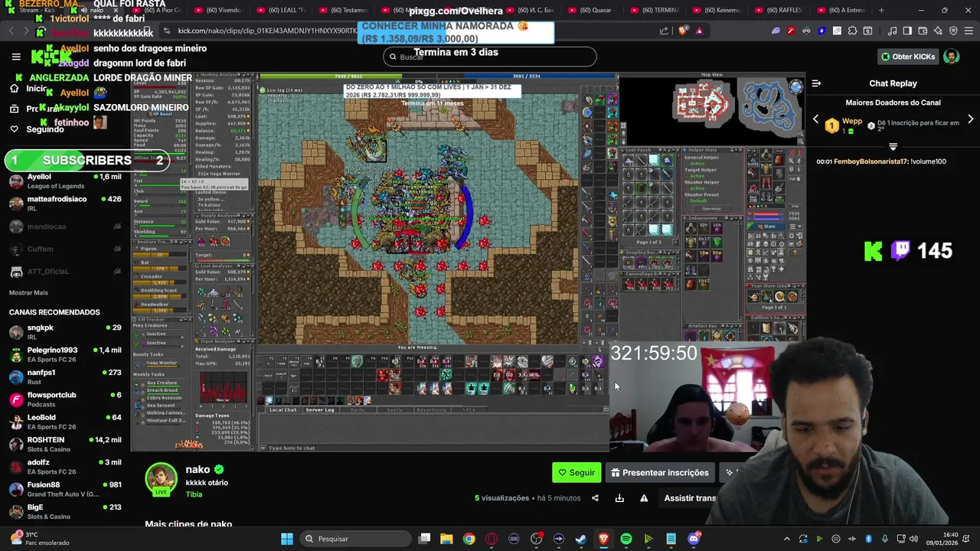
Task: Report clip using warning triangle icon
Action: (x=644, y=498)
